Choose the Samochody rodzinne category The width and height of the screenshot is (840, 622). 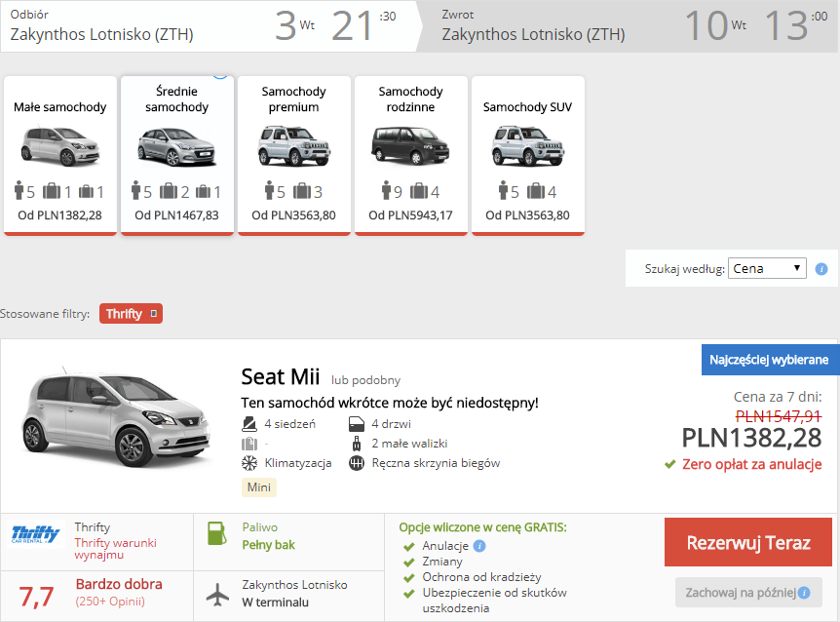pos(411,155)
